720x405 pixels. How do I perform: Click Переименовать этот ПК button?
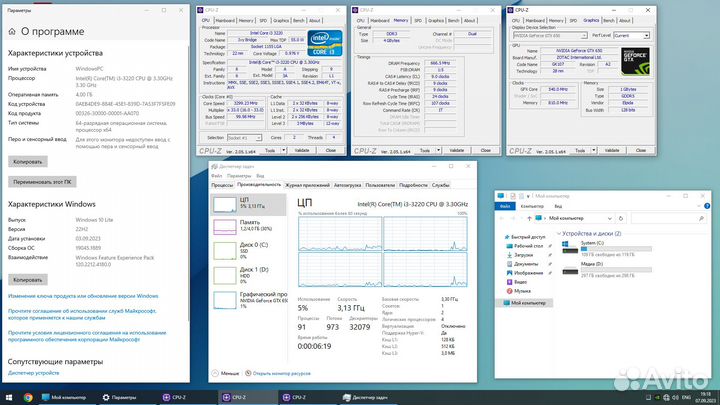(x=42, y=182)
